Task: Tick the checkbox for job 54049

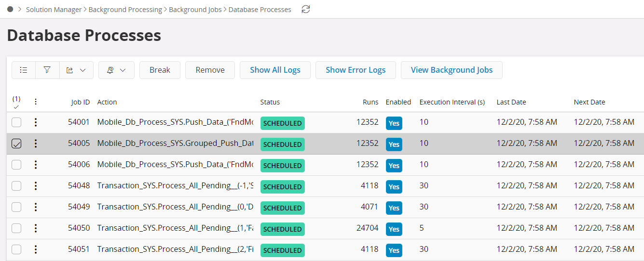Action: [16, 207]
